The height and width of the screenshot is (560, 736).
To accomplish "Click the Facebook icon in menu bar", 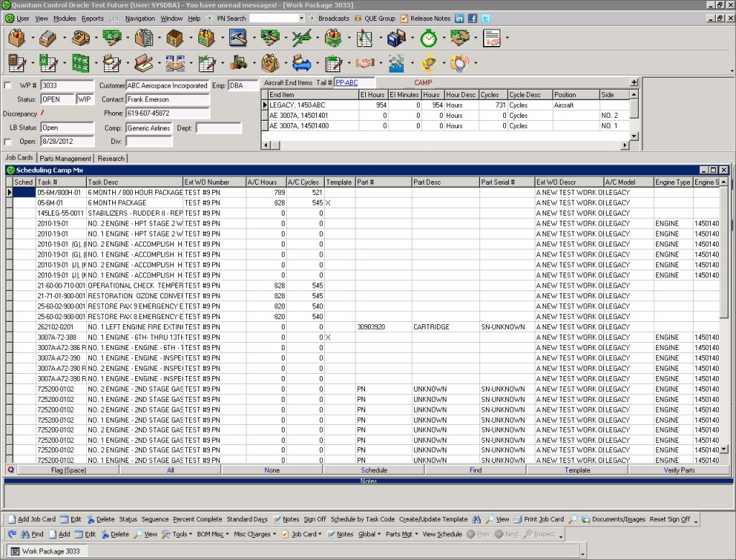I will pos(472,18).
